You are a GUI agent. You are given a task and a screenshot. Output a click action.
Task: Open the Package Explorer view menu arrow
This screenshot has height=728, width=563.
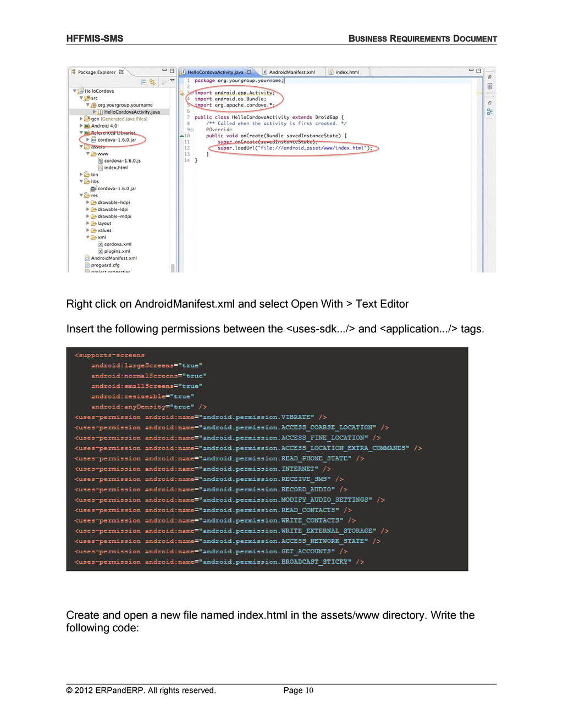(x=172, y=81)
